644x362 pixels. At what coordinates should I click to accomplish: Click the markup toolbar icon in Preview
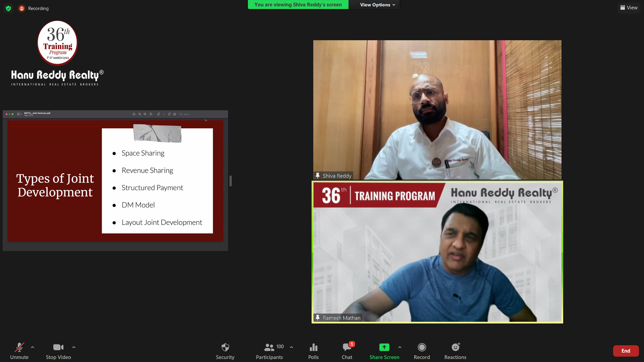175,114
